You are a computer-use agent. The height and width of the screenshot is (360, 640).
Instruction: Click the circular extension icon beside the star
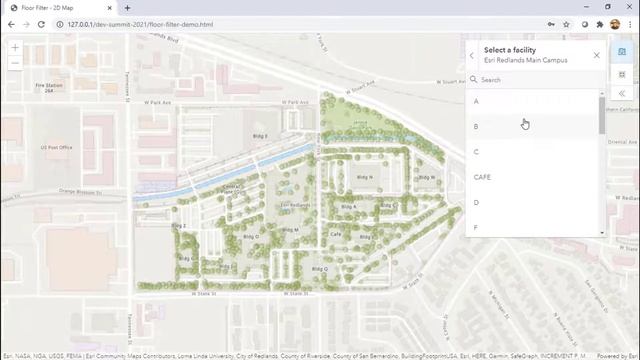coord(585,24)
